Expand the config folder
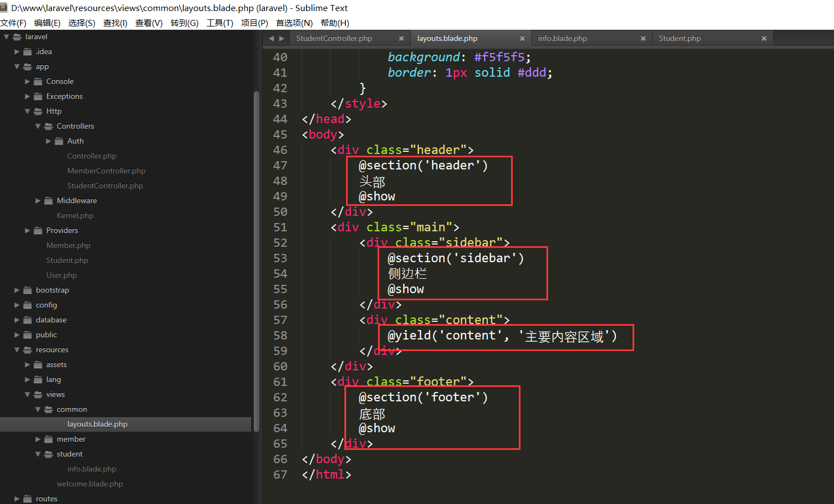The width and height of the screenshot is (834, 504). tap(17, 305)
